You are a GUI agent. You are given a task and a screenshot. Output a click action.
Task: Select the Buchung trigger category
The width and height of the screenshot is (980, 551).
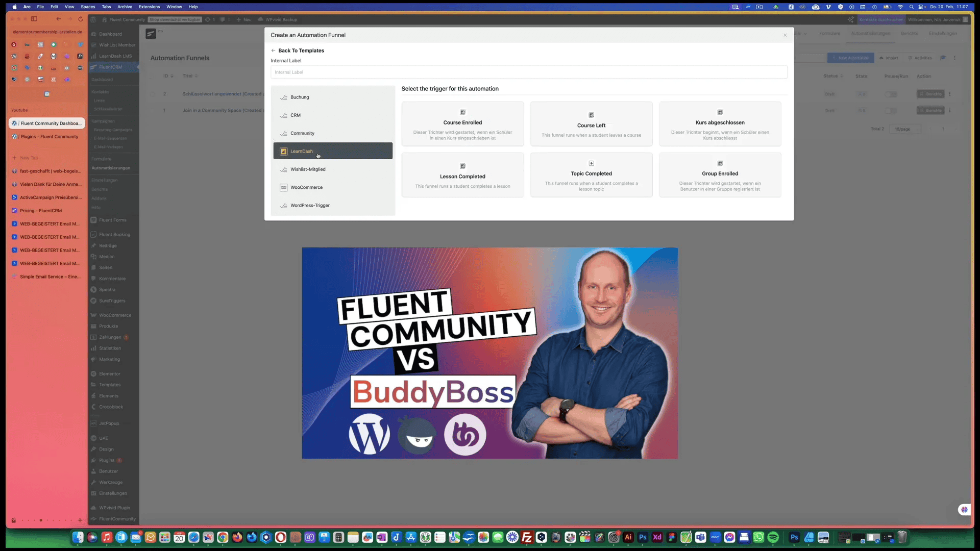pyautogui.click(x=333, y=97)
